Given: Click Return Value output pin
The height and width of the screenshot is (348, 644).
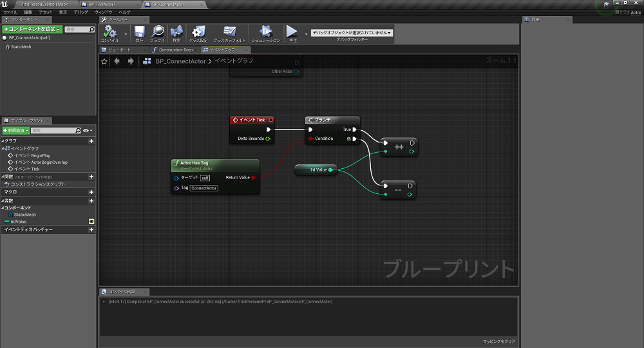Looking at the screenshot, I should [253, 177].
